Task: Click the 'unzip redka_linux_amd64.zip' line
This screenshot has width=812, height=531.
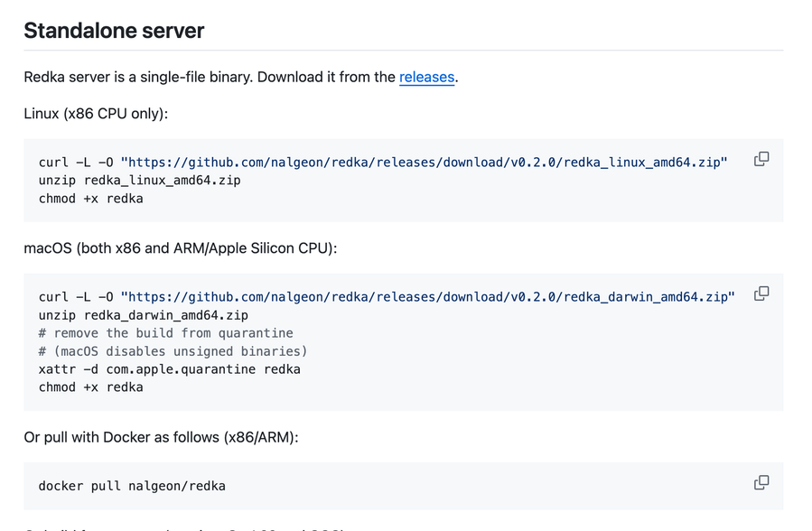Action: coord(140,181)
